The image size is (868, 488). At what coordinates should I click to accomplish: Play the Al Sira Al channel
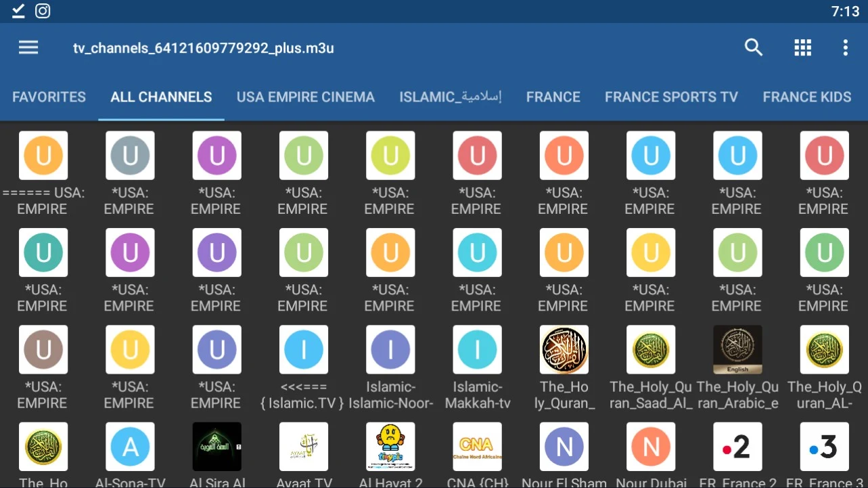[216, 455]
